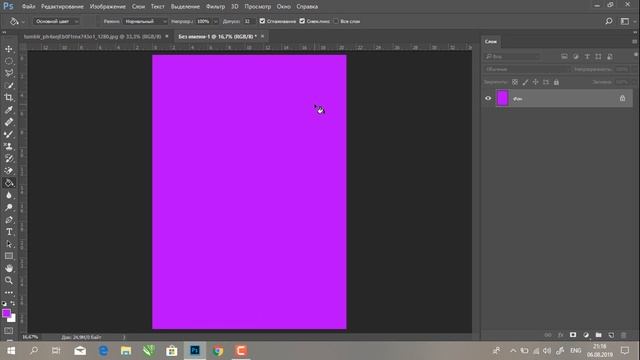Enable the Все слои checkbox

coord(336,21)
